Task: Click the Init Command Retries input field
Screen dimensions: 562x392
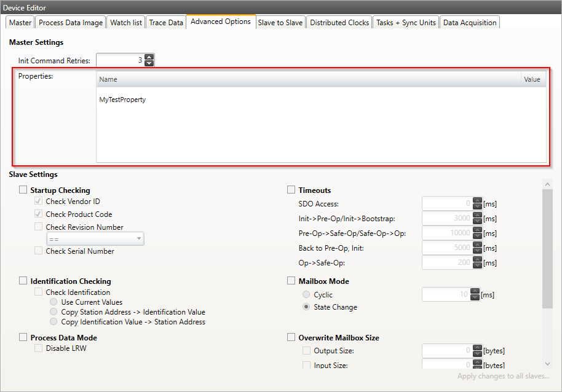Action: 120,60
